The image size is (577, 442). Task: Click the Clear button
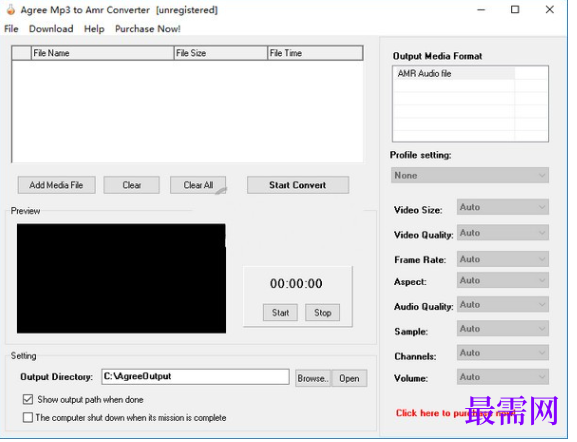point(132,185)
